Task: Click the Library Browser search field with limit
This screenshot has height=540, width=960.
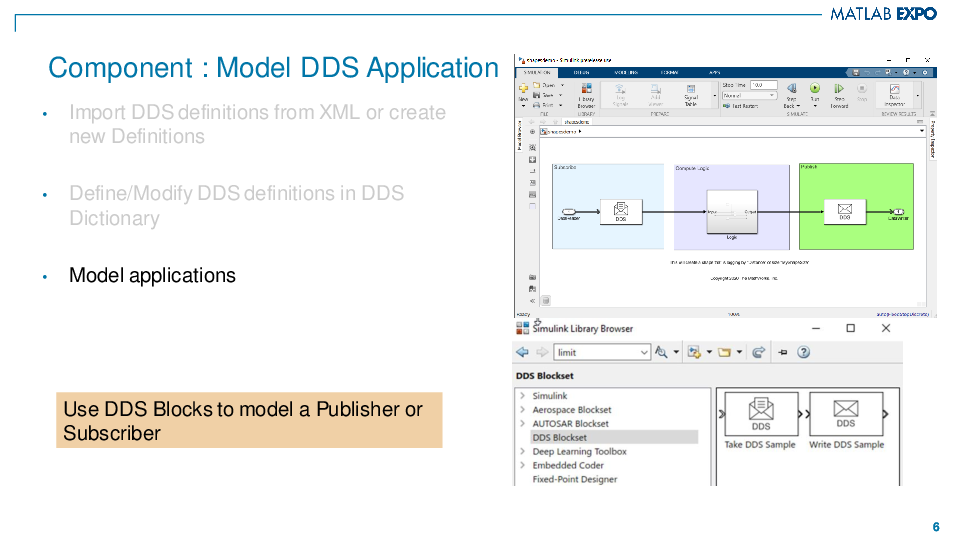Action: (602, 352)
